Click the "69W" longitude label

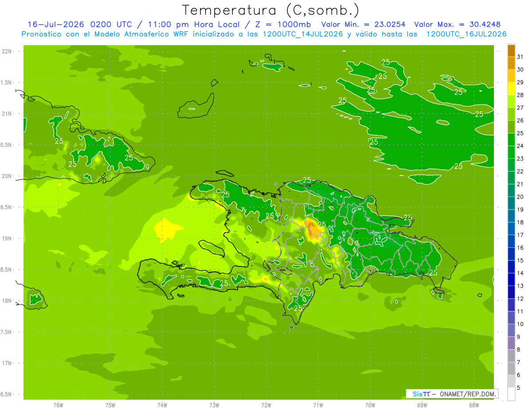[x=422, y=405]
